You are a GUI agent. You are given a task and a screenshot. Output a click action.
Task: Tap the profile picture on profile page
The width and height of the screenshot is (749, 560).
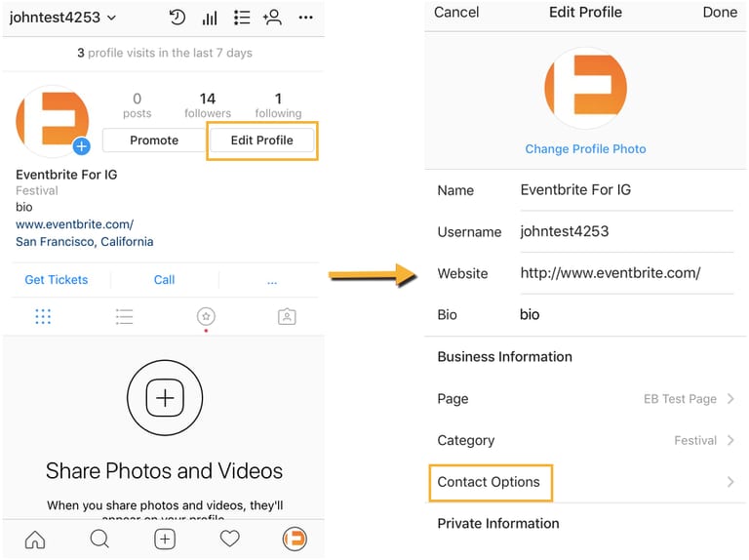click(x=53, y=121)
